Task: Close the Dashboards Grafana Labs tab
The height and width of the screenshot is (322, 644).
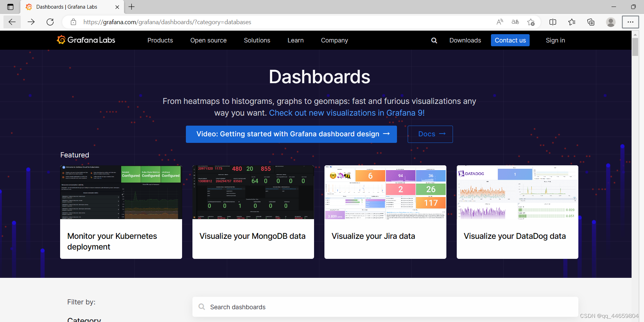Action: pos(117,7)
